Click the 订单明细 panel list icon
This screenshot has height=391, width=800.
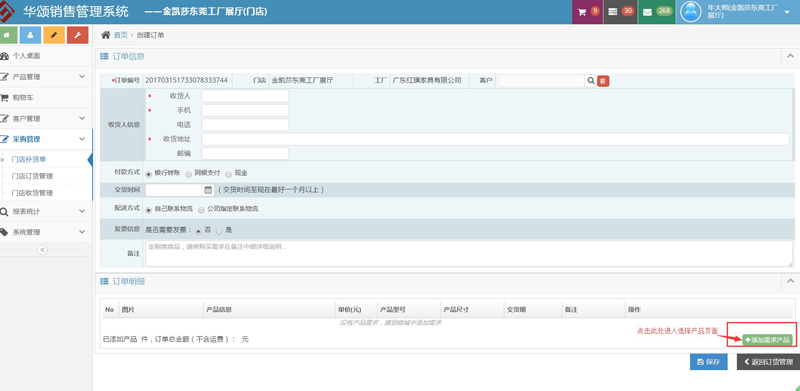[x=104, y=281]
